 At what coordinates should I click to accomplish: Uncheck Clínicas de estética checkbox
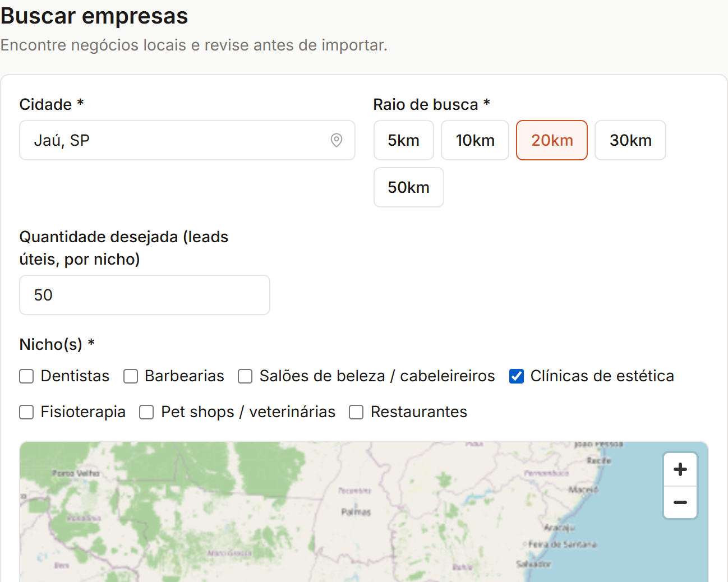pos(517,376)
